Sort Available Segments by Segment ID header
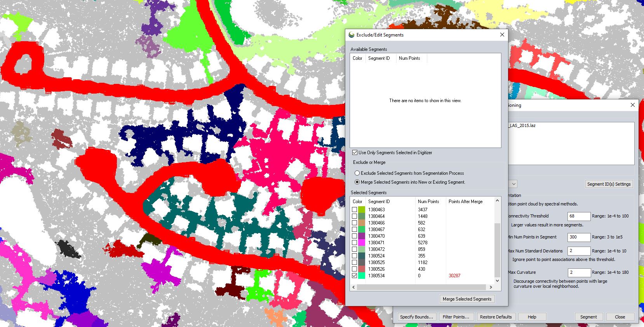The height and width of the screenshot is (327, 644). tap(381, 58)
